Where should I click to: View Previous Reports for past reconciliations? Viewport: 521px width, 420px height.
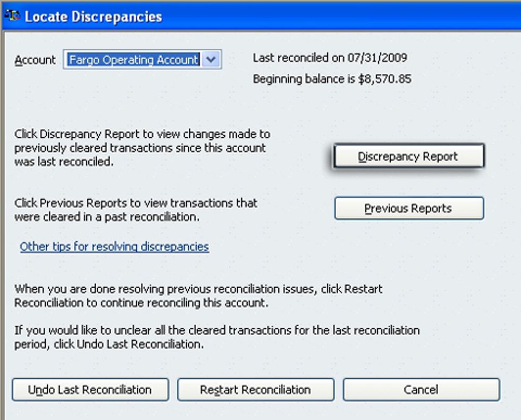tap(409, 208)
